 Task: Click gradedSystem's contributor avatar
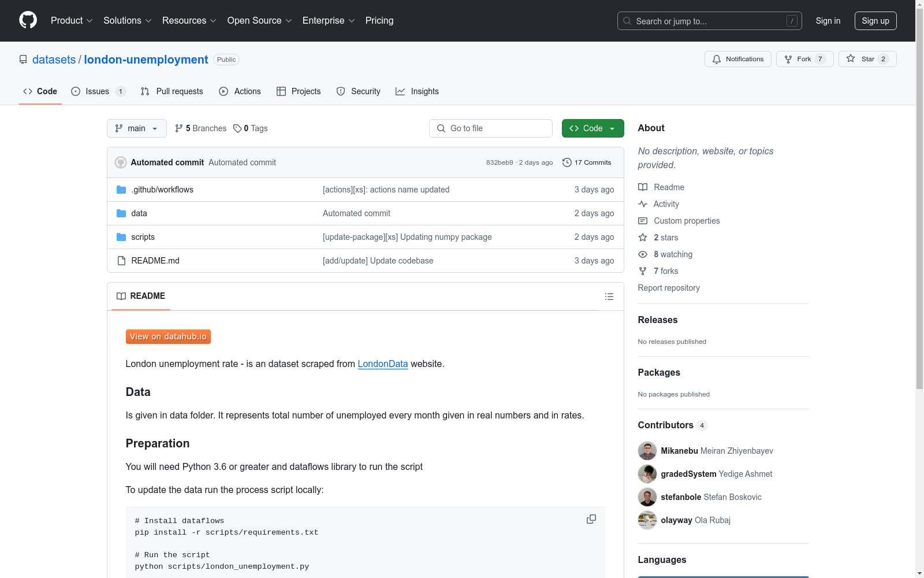(647, 474)
